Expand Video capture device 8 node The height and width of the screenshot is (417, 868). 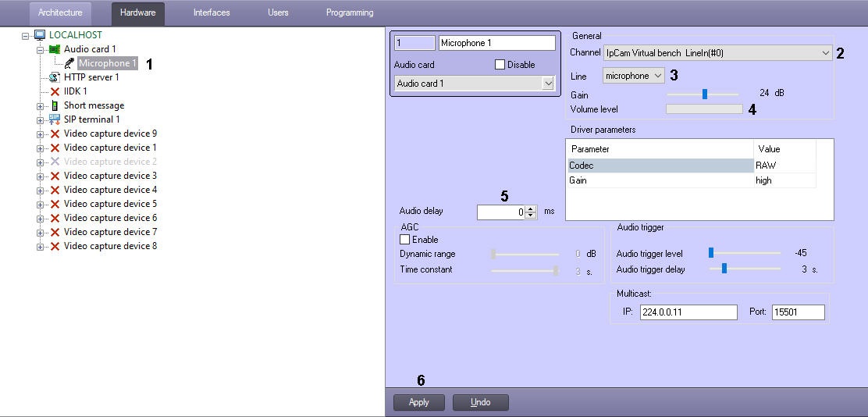click(x=40, y=247)
